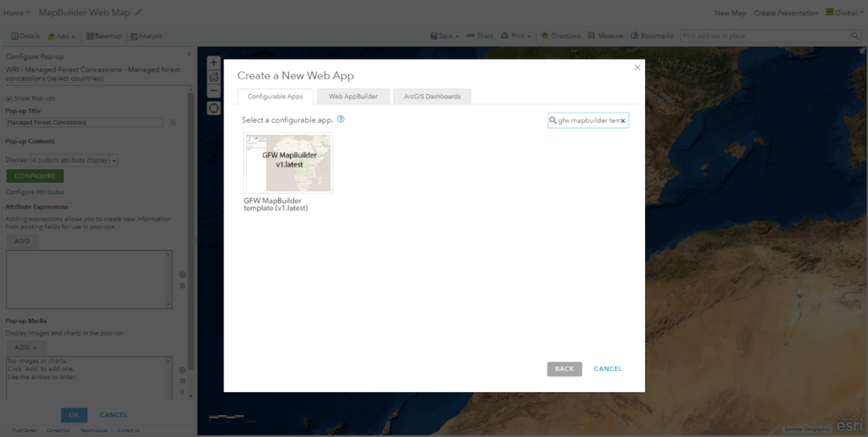Click the New Map link
The image size is (868, 437).
730,13
